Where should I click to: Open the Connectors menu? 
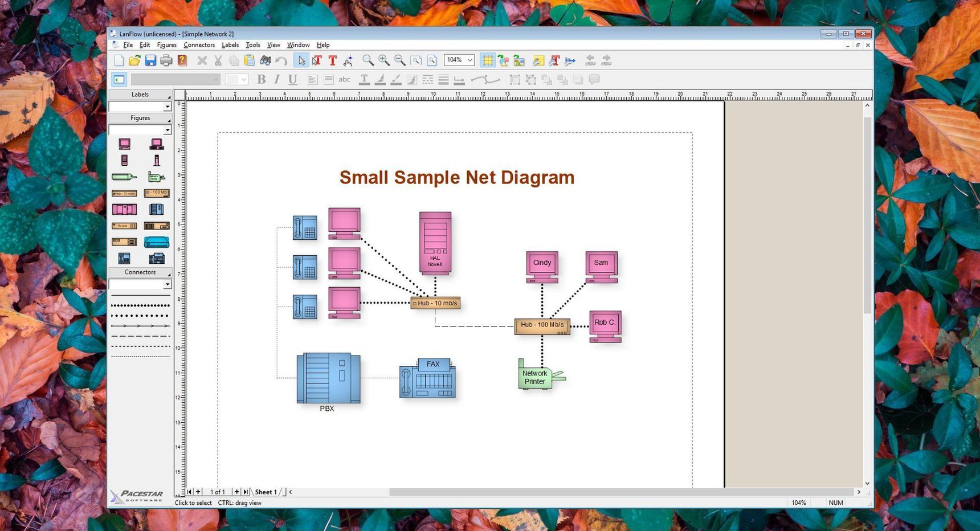[x=199, y=45]
